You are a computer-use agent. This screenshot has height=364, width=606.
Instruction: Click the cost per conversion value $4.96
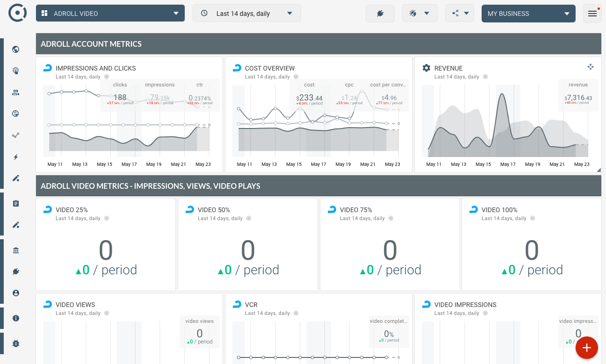[x=389, y=98]
